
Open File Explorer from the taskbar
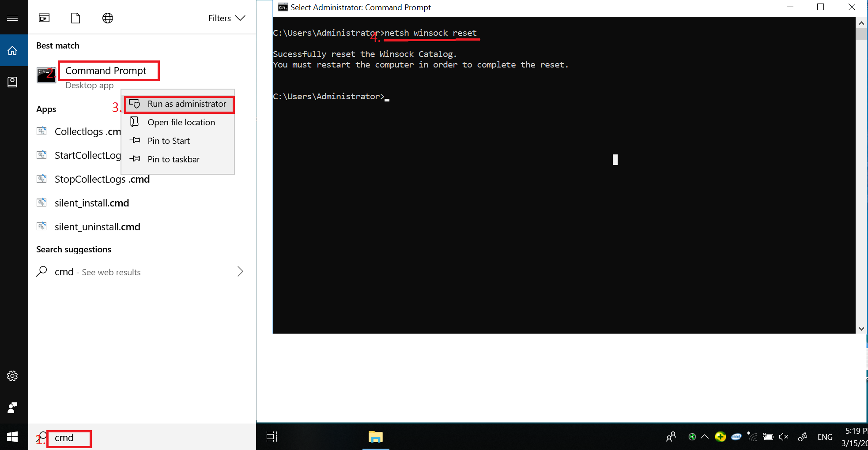coord(375,437)
